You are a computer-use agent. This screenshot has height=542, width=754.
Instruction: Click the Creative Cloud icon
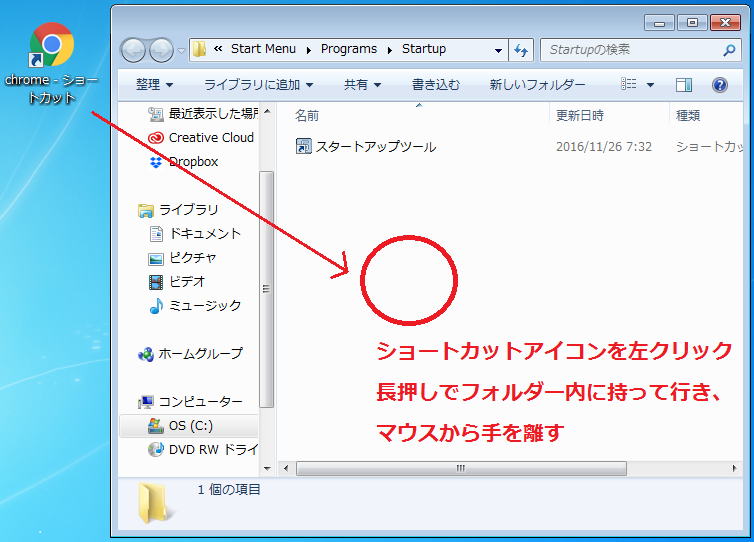click(x=156, y=138)
